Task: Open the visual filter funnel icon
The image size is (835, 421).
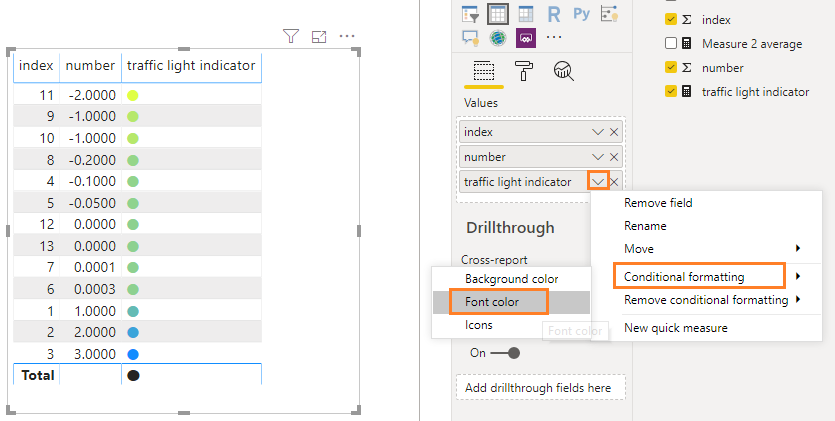Action: click(x=291, y=36)
